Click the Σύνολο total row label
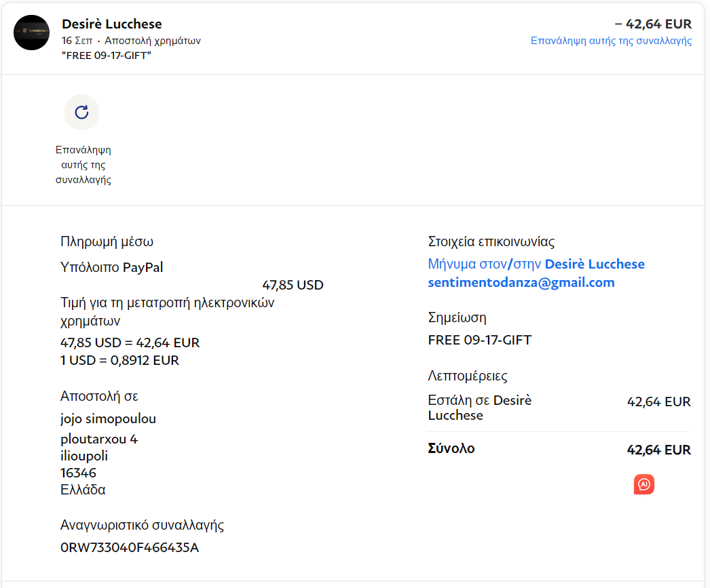The width and height of the screenshot is (710, 588). coord(451,448)
